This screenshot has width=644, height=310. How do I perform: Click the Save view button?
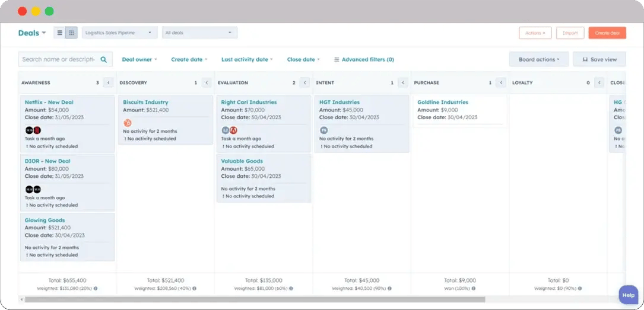point(599,59)
